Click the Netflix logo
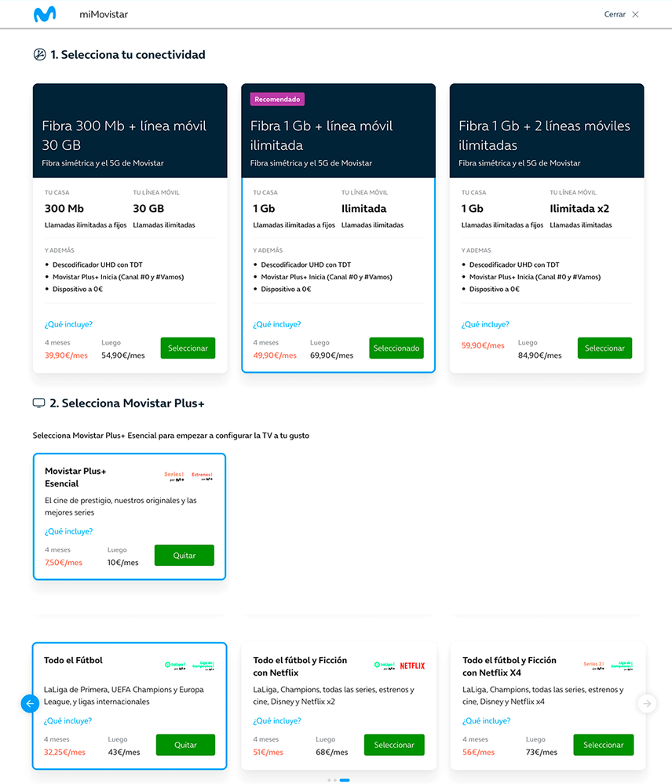 point(412,665)
